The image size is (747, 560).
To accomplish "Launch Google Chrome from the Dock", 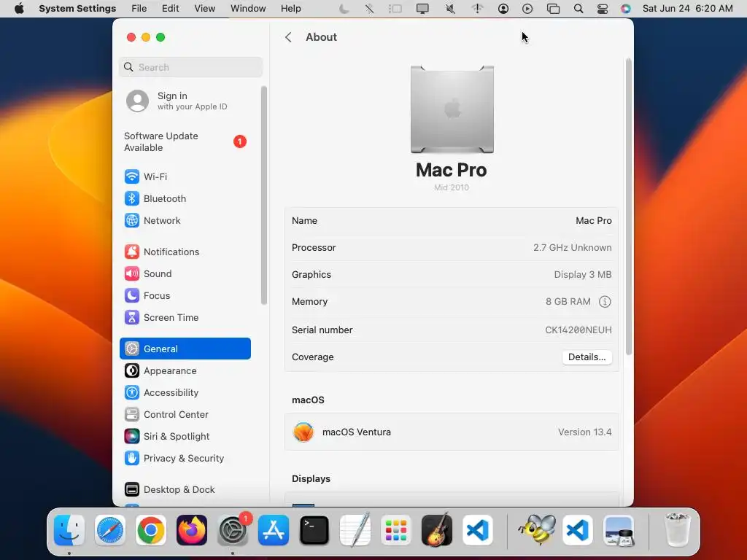I will click(x=151, y=530).
